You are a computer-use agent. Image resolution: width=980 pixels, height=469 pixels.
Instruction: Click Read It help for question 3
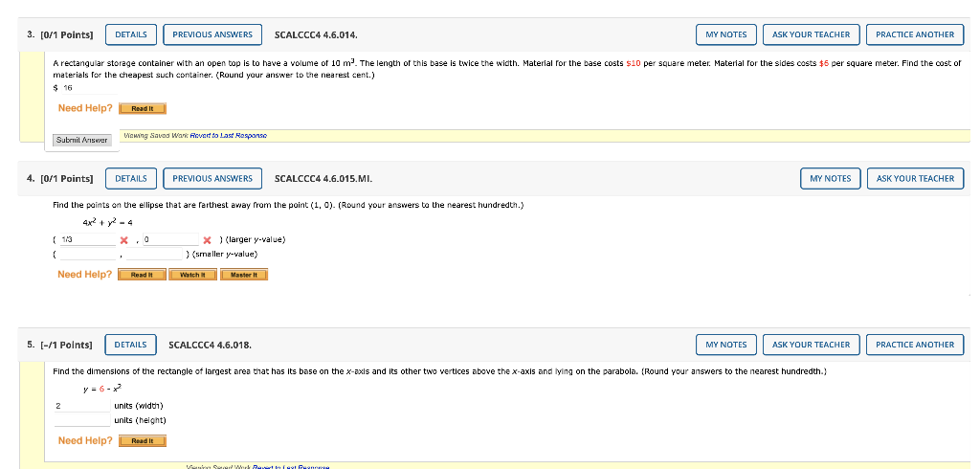pos(143,109)
